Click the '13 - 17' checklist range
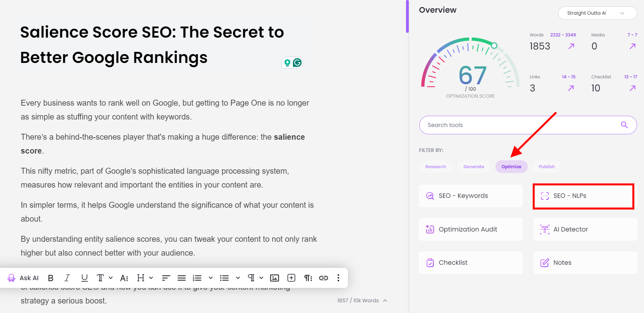644x313 pixels. click(631, 77)
